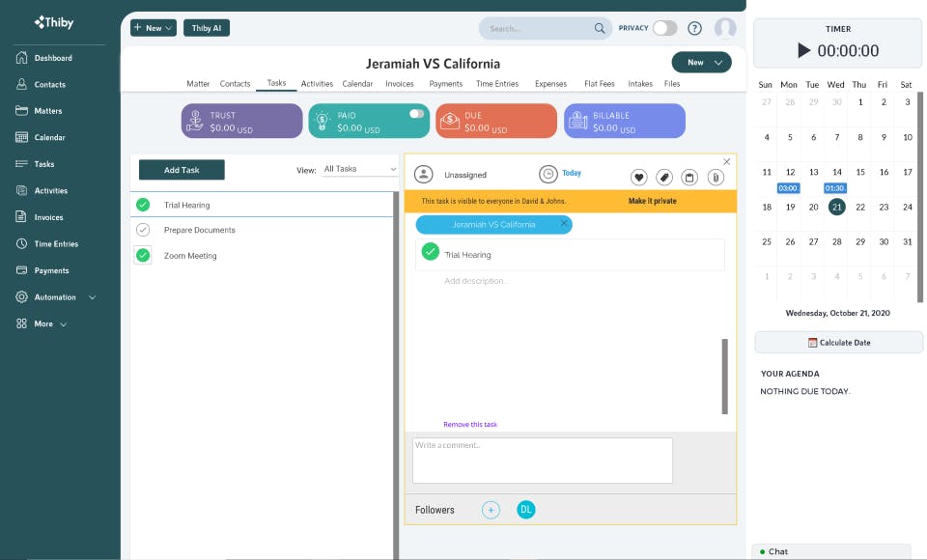This screenshot has height=560, width=927.
Task: Click the Thiby AI button
Action: [x=207, y=28]
